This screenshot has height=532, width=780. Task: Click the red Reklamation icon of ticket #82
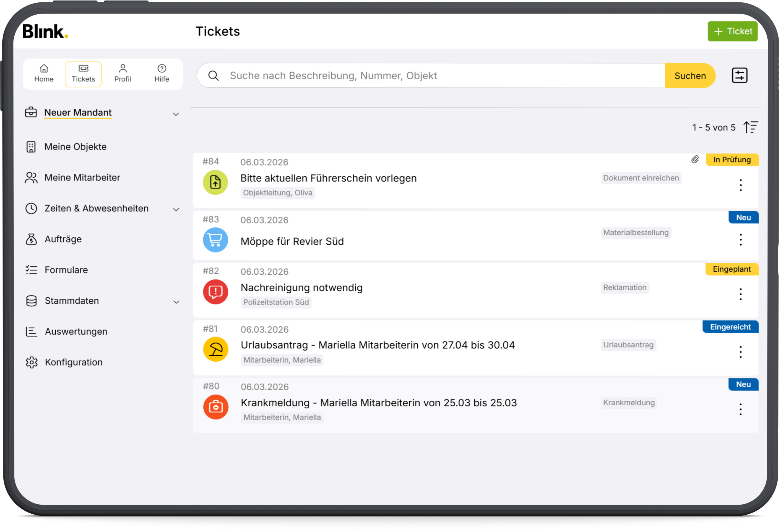tap(216, 292)
